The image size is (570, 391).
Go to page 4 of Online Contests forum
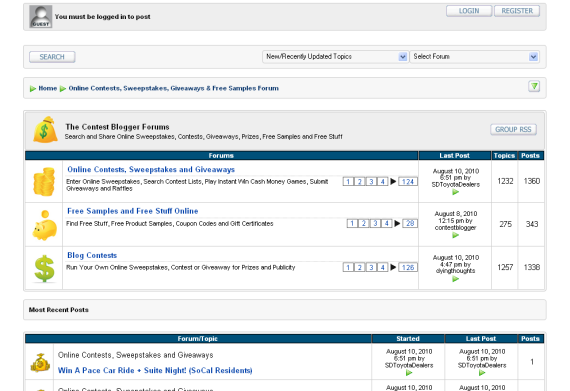382,181
